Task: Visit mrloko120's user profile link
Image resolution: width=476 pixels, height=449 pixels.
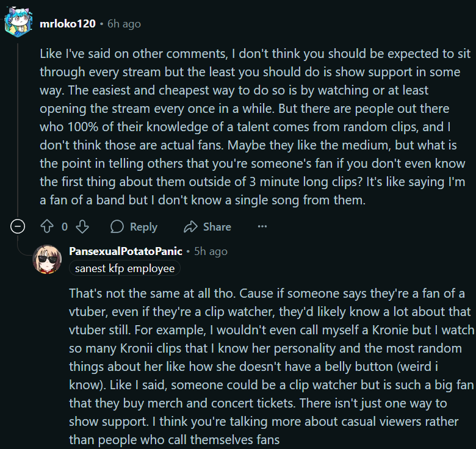Action: pyautogui.click(x=68, y=24)
